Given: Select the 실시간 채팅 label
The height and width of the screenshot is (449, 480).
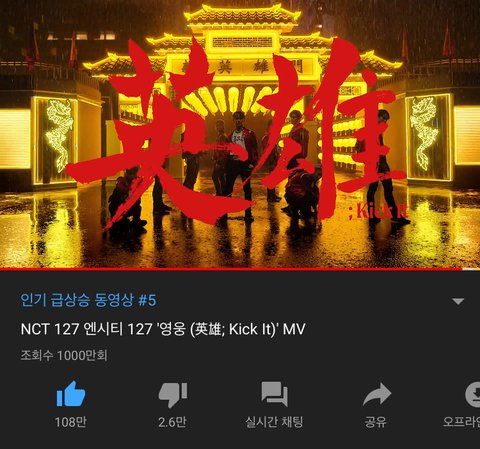Looking at the screenshot, I should coord(274,422).
